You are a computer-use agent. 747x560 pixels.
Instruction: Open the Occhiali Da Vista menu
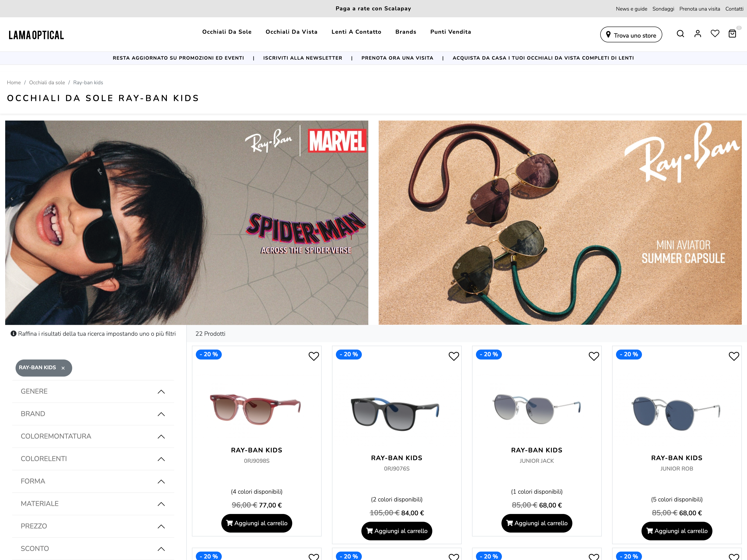tap(291, 32)
